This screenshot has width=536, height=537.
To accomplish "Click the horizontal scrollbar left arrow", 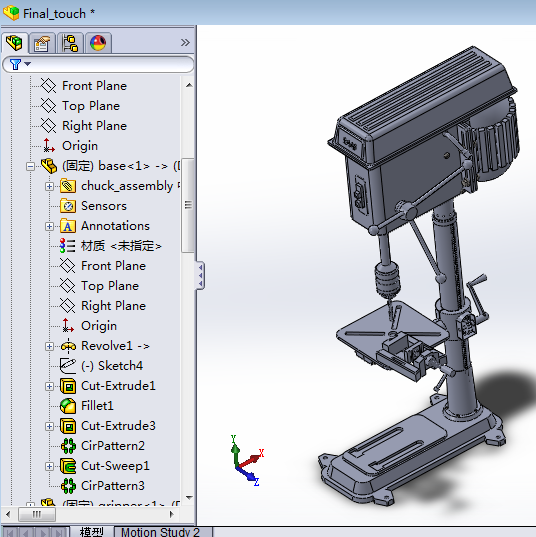I will (x=8, y=514).
